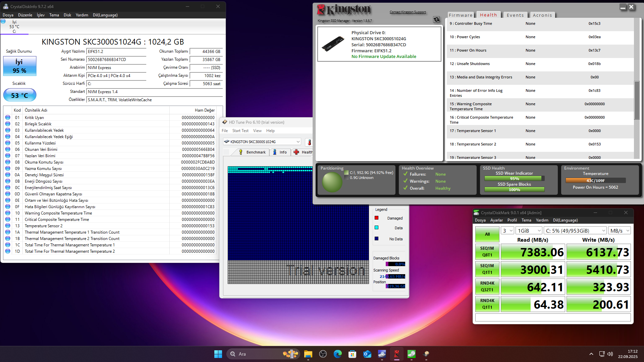Run the RND4K Q32T1 test

tap(487, 287)
